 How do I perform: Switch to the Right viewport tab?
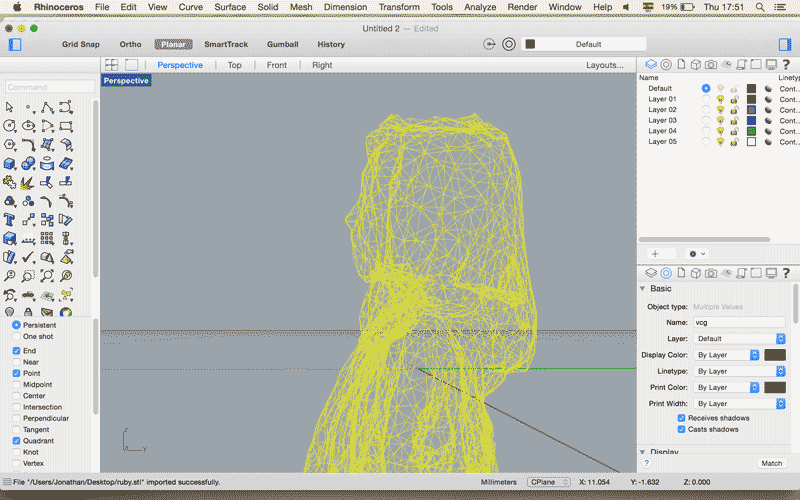coord(322,65)
